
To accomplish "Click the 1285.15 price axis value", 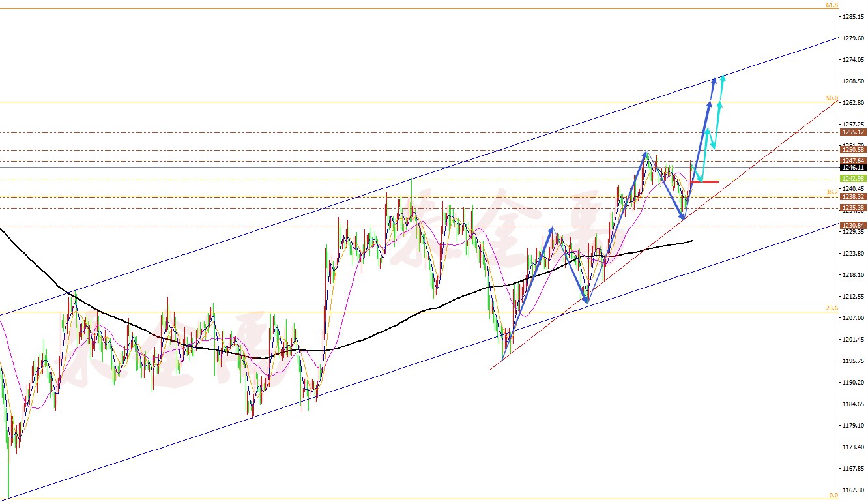I will click(x=853, y=16).
